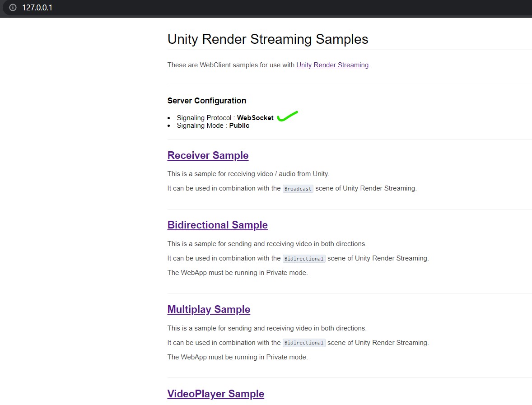Open the Bidirectional Sample link

[217, 225]
